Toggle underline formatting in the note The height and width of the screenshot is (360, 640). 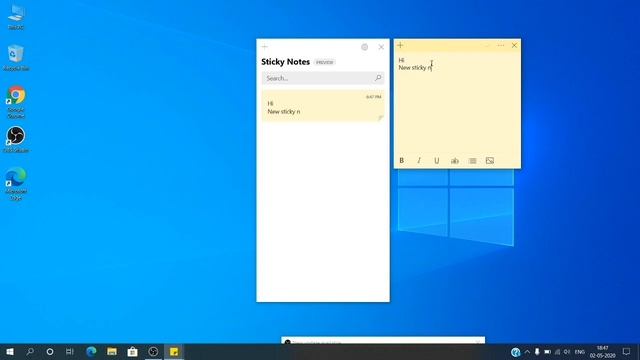pos(437,160)
